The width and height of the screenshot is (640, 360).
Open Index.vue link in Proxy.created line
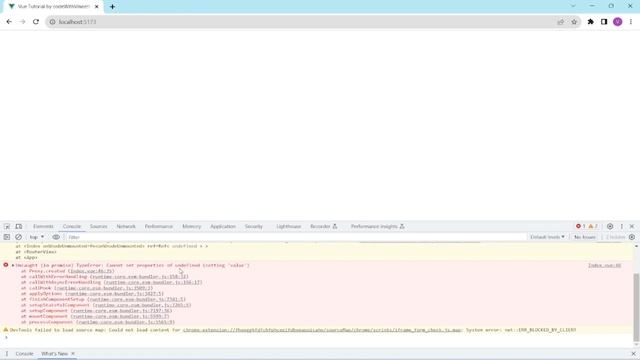tap(91, 271)
